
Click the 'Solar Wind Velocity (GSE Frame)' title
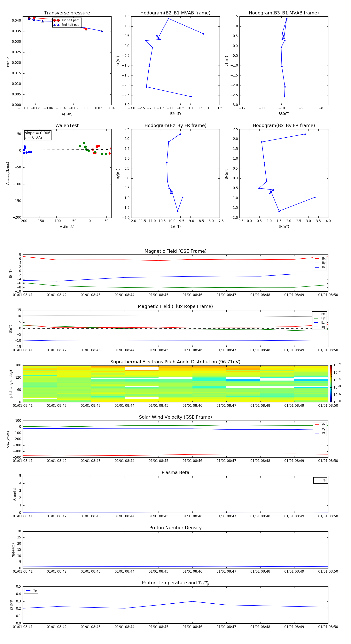coord(175,417)
